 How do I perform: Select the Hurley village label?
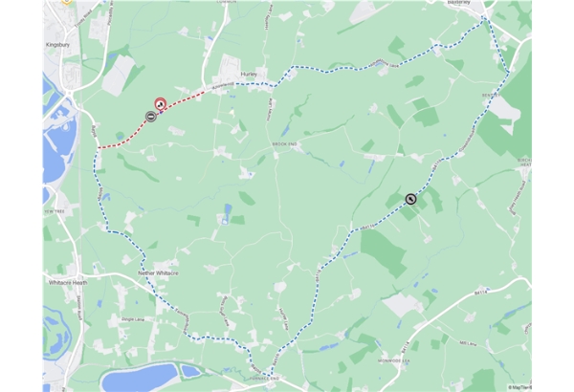(x=249, y=74)
